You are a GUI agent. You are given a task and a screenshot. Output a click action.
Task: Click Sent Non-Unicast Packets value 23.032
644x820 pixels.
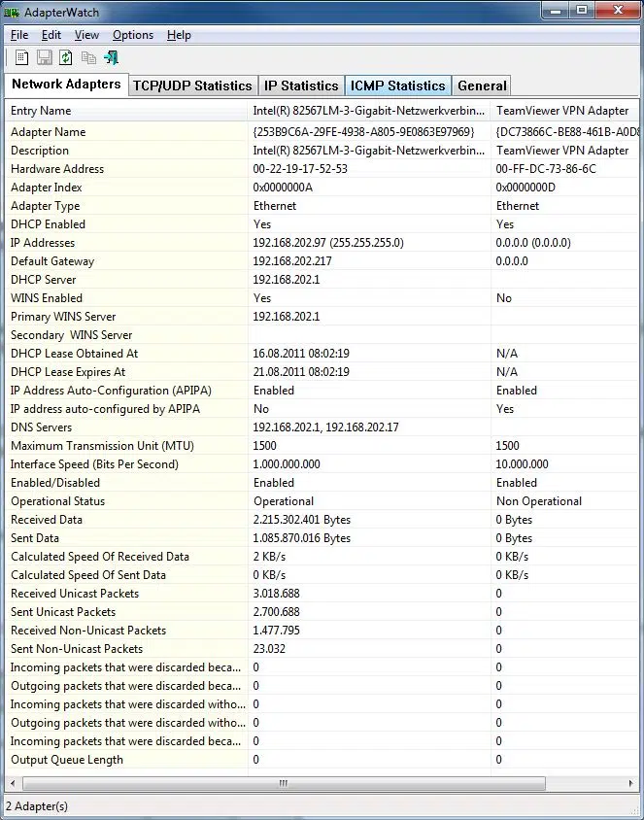269,649
